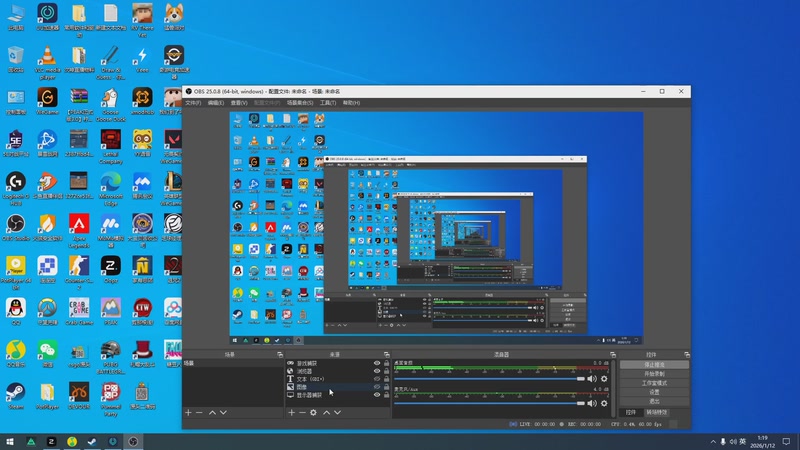Hide the 游戏捕获 source with its eye icon

click(377, 363)
